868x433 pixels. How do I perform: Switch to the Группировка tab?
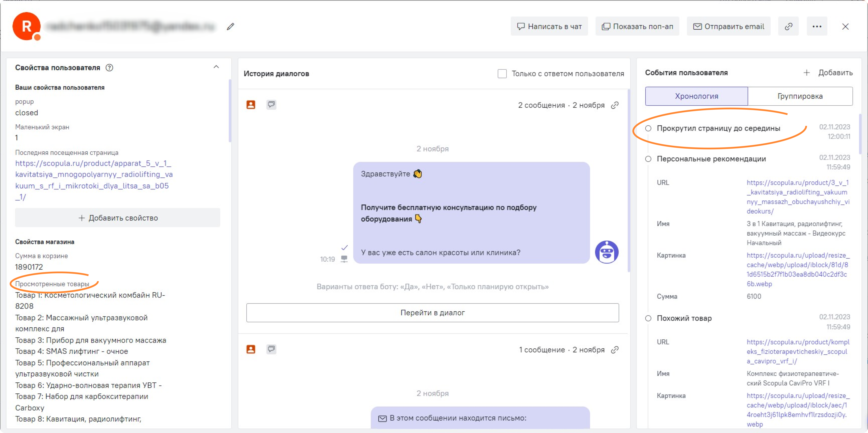[800, 96]
